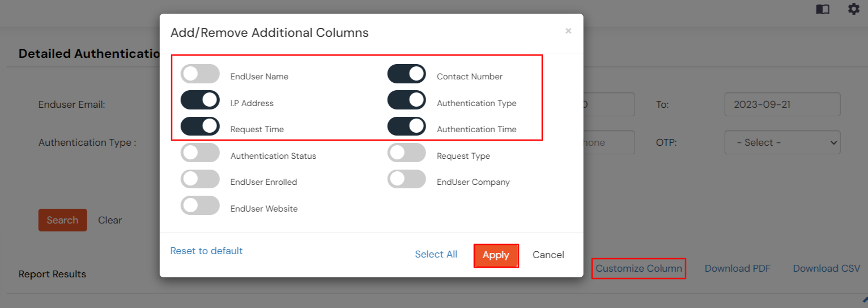Enable the Authentication Status toggle
868x308 pixels.
point(200,153)
